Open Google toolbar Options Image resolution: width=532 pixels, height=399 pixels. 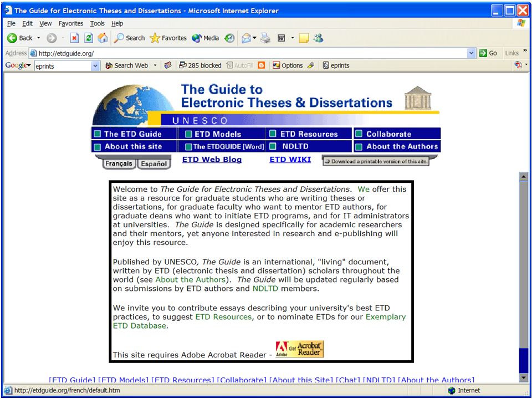288,65
